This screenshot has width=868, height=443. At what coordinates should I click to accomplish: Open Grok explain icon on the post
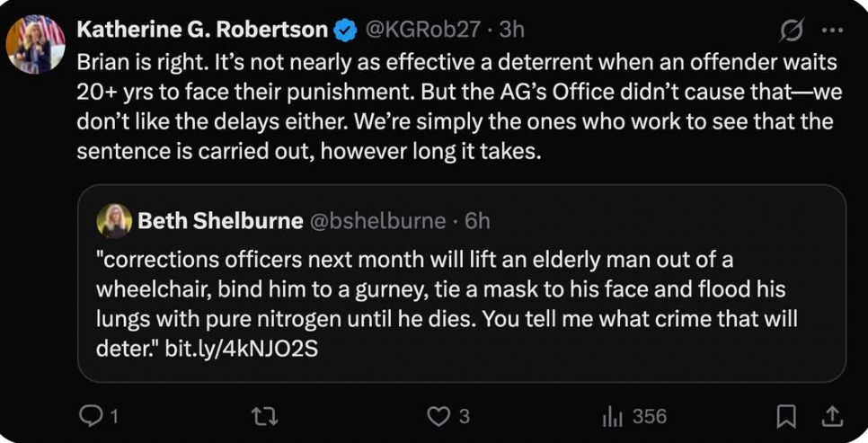(792, 31)
